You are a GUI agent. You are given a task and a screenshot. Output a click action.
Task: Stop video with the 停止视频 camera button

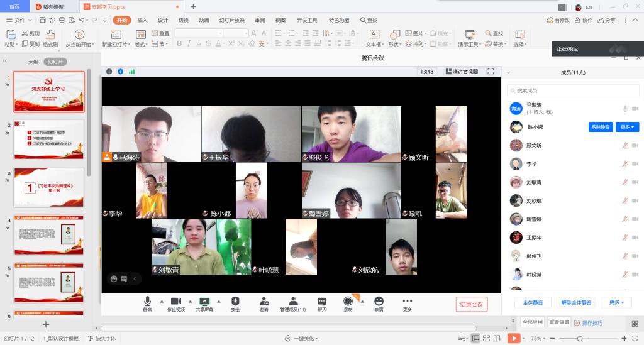coord(175,302)
